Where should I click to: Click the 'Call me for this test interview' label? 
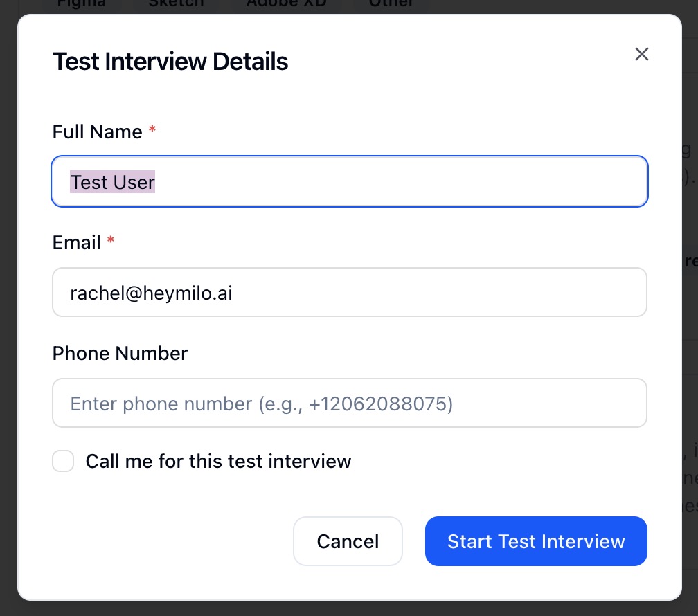(218, 461)
